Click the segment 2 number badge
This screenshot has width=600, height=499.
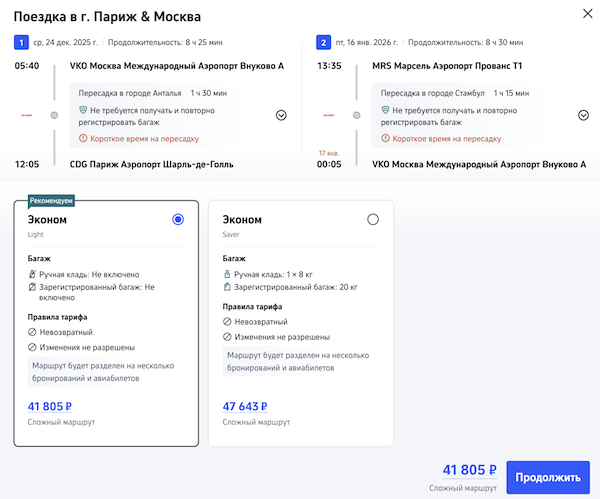click(323, 43)
